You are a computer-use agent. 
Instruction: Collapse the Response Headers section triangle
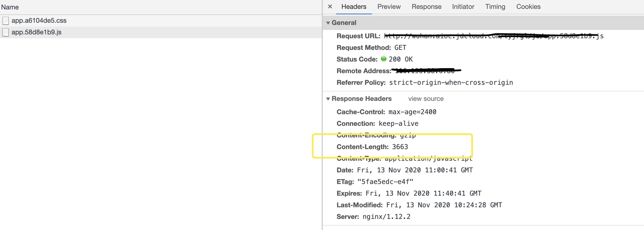coord(328,99)
